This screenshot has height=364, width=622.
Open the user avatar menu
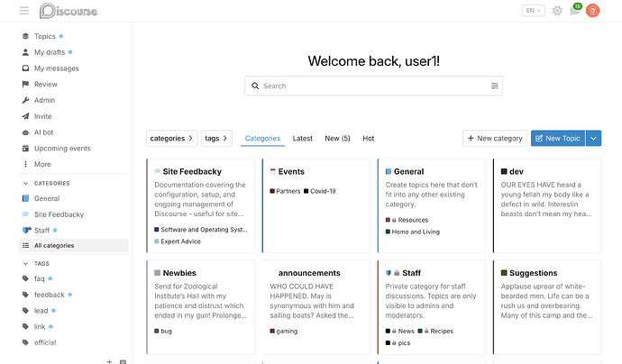click(x=592, y=11)
